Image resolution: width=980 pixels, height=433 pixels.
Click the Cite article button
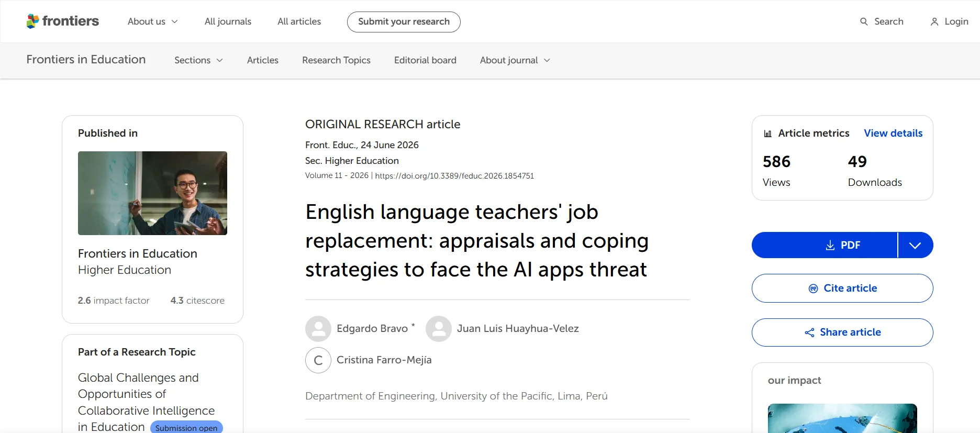point(842,288)
